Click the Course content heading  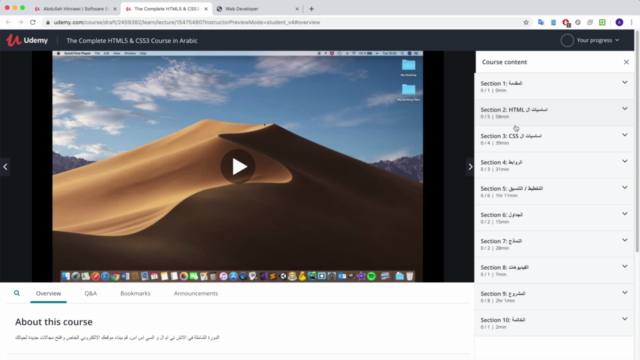coord(504,62)
